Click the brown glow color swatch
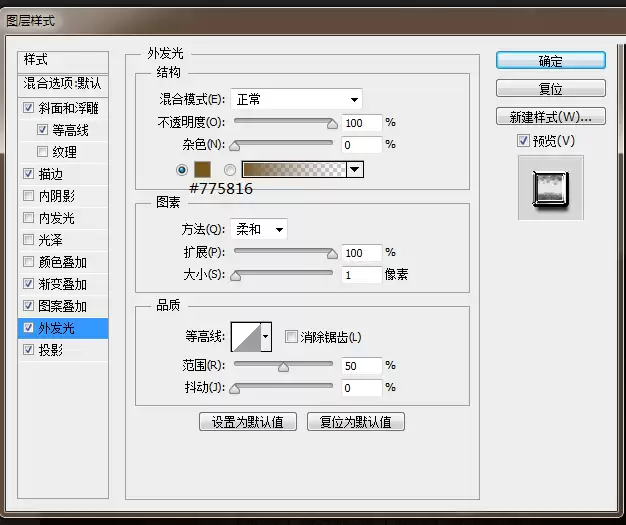 point(202,170)
